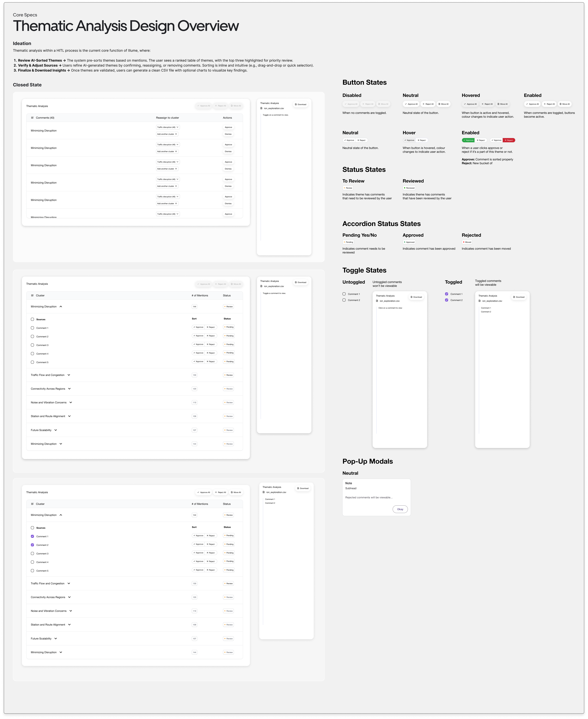Click Cluster column header in bottom table
Screen dimensions: 588x719
coord(40,504)
